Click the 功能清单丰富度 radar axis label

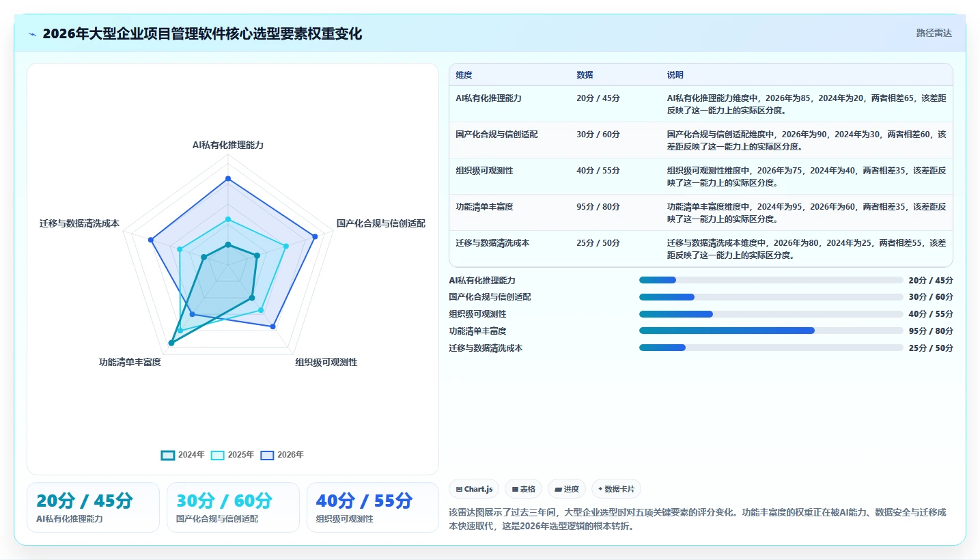(130, 362)
